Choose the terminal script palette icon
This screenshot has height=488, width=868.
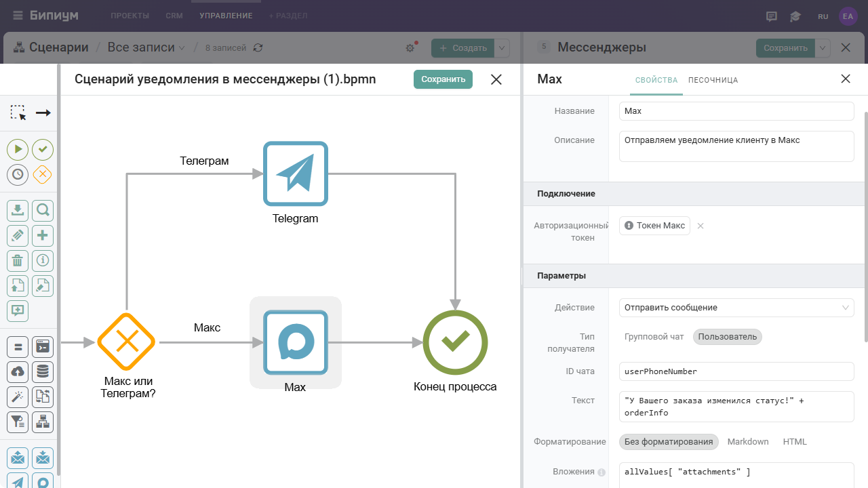click(43, 347)
